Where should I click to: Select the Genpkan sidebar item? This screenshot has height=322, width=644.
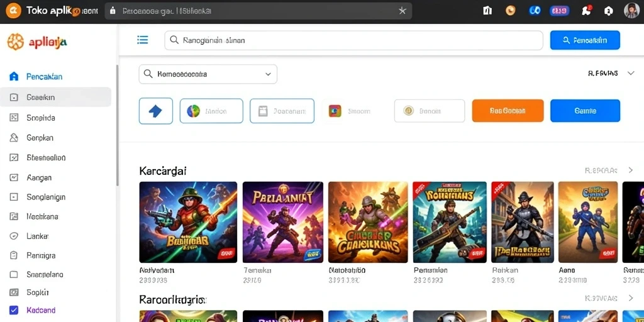40,138
